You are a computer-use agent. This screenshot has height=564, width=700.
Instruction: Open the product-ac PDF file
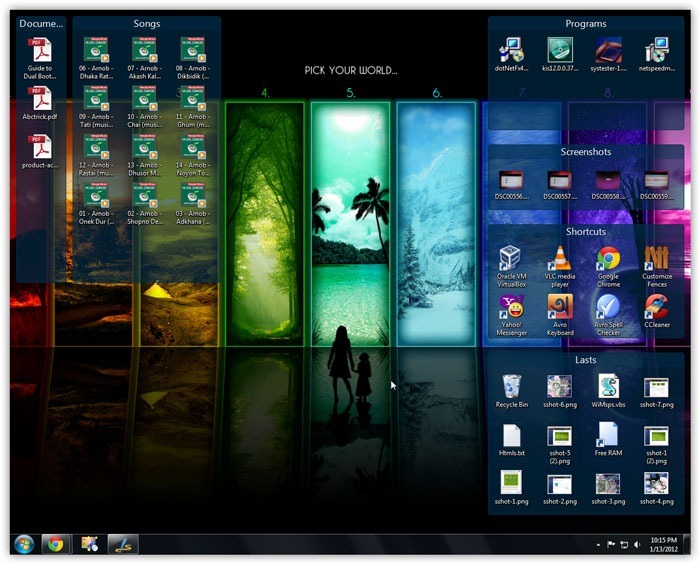coord(40,152)
